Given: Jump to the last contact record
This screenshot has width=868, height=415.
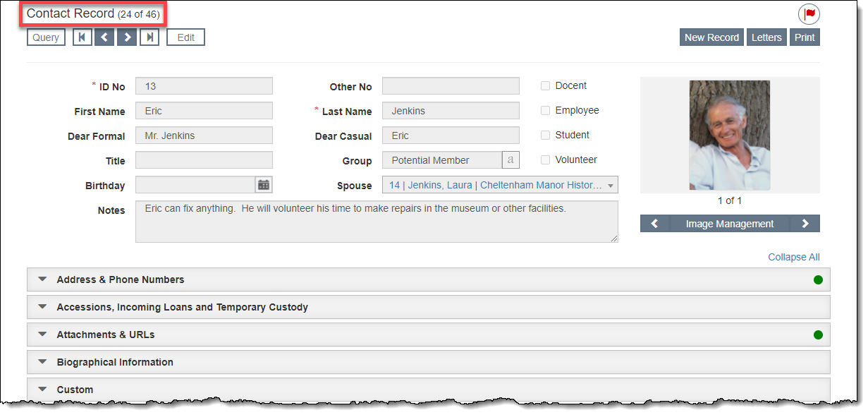Looking at the screenshot, I should (149, 37).
